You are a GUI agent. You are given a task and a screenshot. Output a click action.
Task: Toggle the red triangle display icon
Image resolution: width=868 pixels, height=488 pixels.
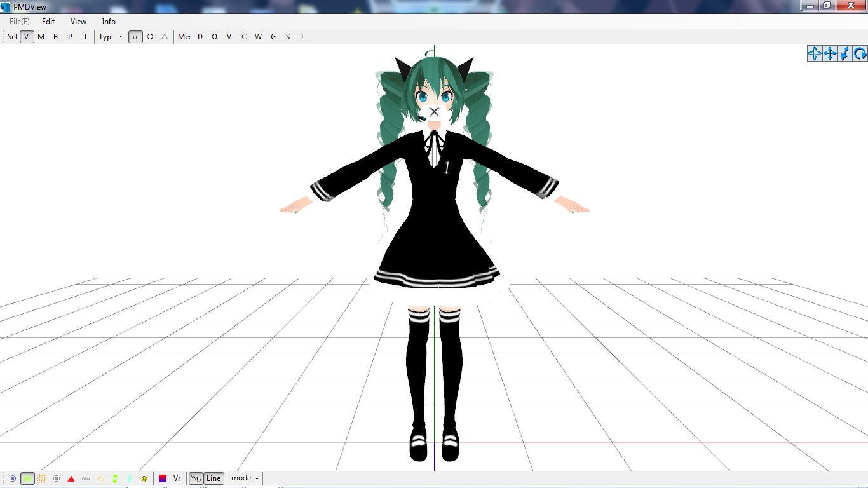click(x=71, y=478)
